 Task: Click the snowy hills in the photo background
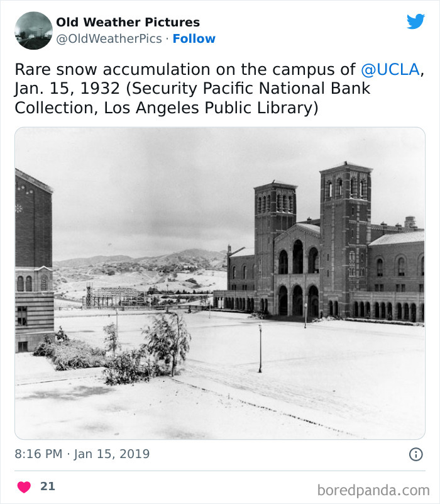145,263
